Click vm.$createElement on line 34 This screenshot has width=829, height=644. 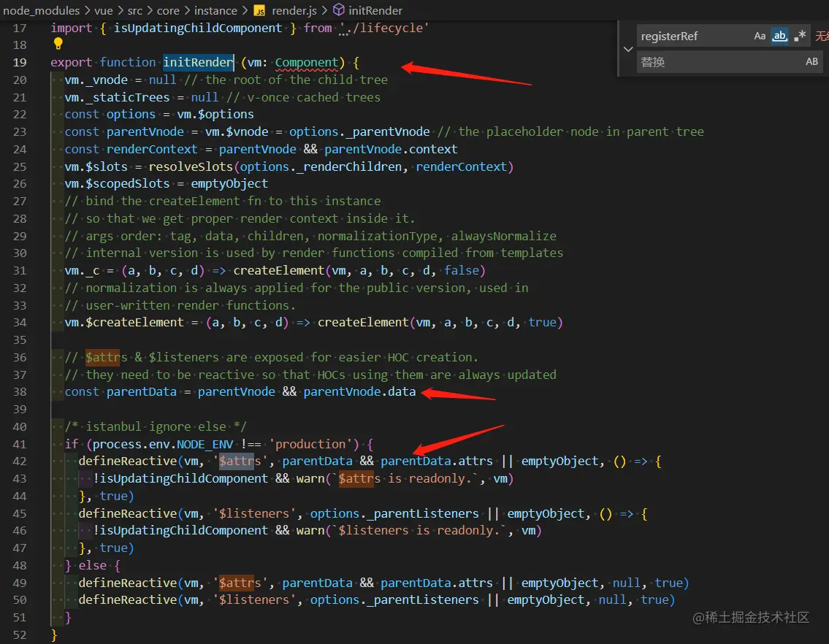[x=124, y=323]
